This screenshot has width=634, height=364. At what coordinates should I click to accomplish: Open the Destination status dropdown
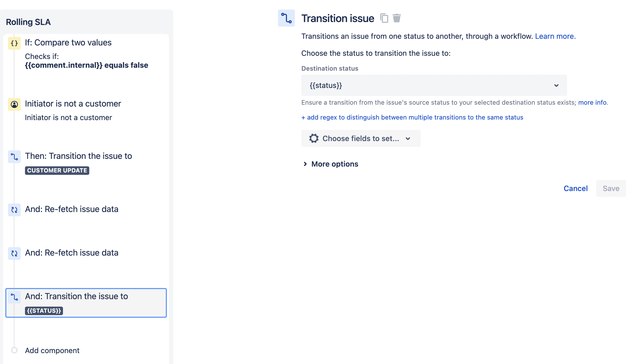coord(434,85)
